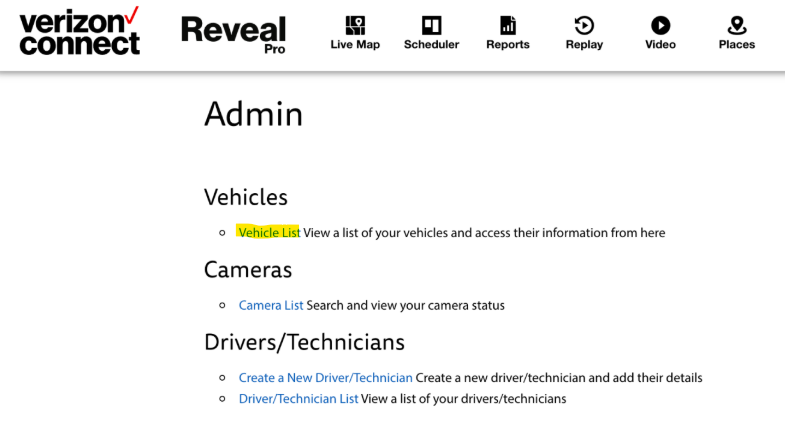This screenshot has width=785, height=426.
Task: Select the Scheduler menu label
Action: (432, 45)
